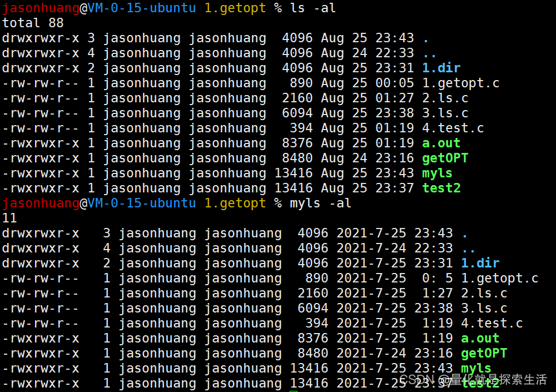Click '1.getopt.c' in the myls -al output
The image size is (556, 392).
(x=500, y=279)
